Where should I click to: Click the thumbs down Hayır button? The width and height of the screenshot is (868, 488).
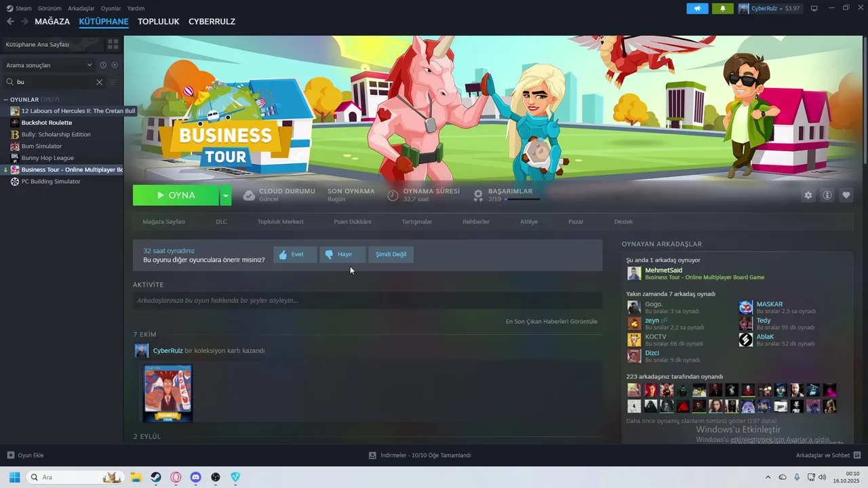(343, 255)
